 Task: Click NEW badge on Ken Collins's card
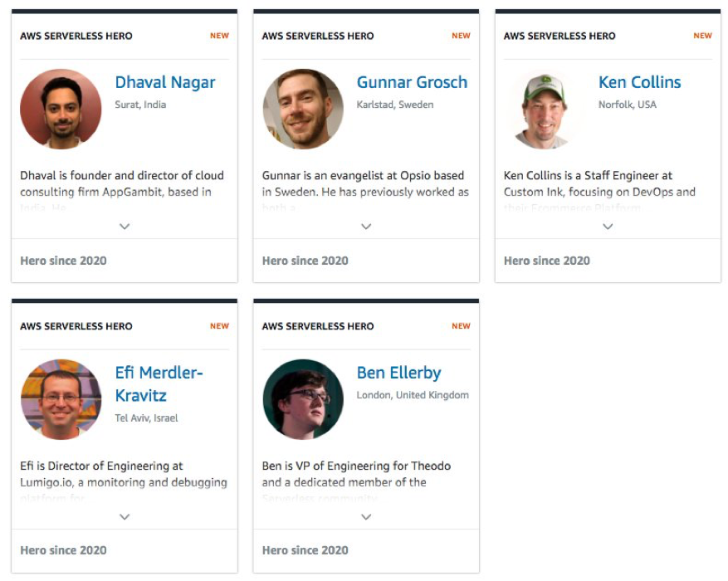pos(702,36)
